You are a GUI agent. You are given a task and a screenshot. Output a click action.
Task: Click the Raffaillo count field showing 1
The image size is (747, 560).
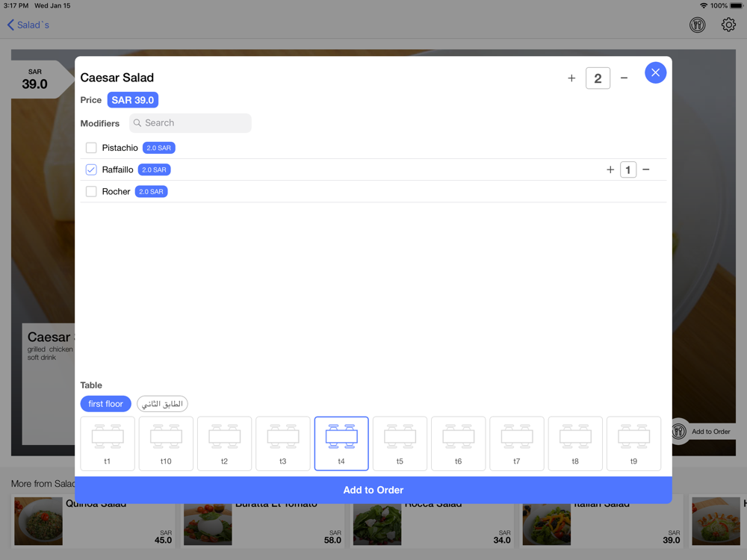[x=628, y=169]
